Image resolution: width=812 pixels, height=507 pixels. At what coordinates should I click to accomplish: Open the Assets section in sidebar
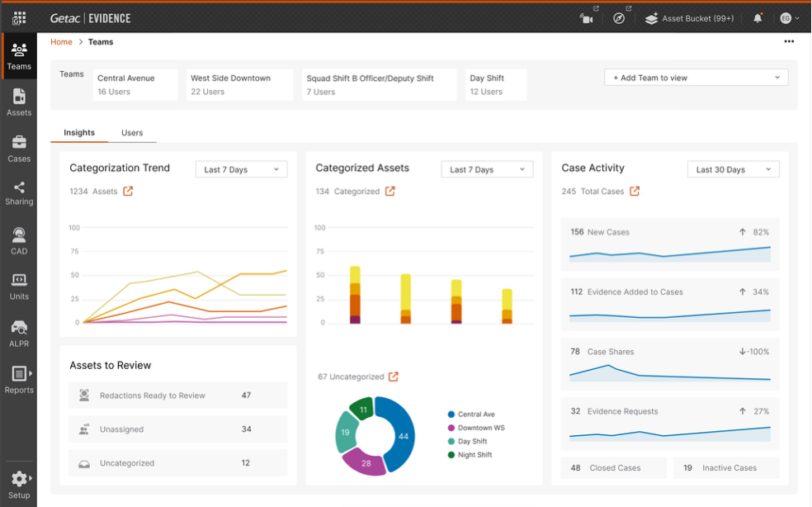[18, 102]
